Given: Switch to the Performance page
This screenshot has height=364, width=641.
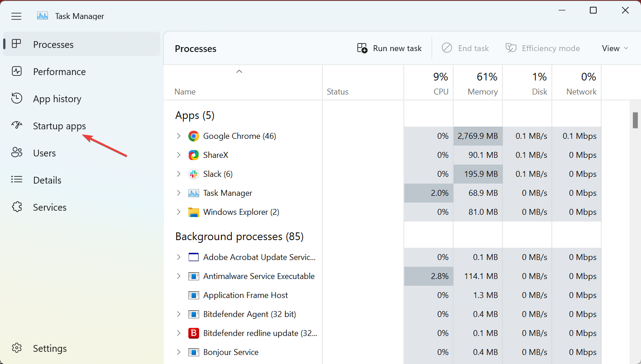Looking at the screenshot, I should (x=81, y=71).
